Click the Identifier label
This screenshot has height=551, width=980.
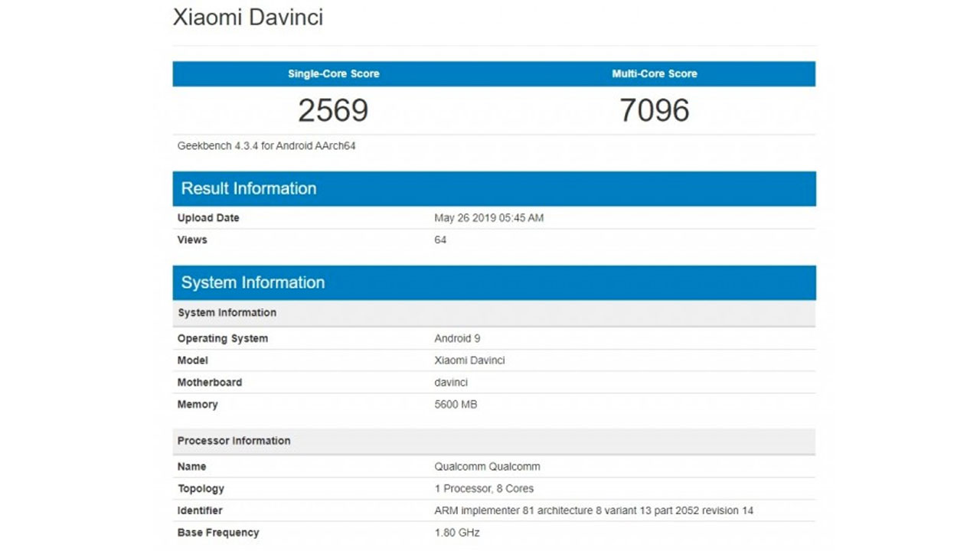pos(200,510)
